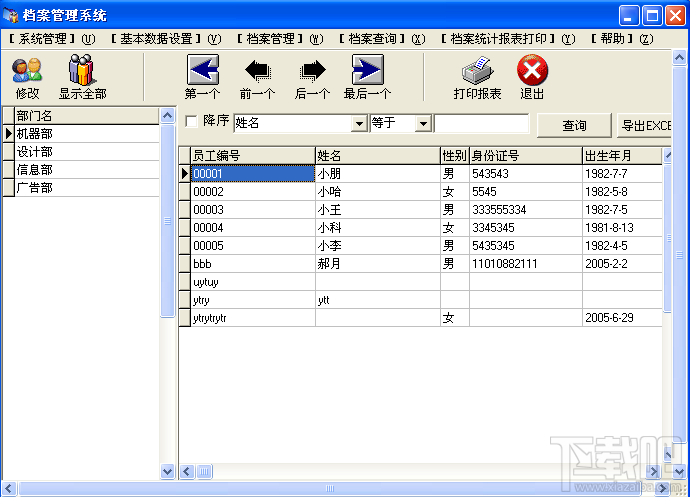Select employee number cell 00002
The height and width of the screenshot is (497, 690).
pos(253,191)
